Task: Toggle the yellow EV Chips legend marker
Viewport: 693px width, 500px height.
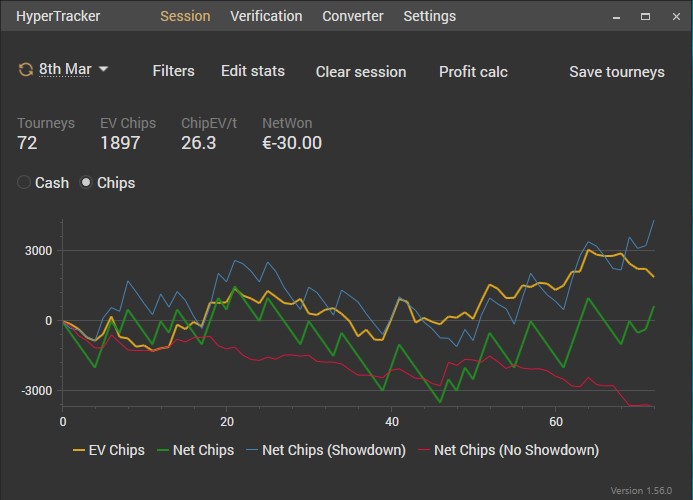Action: (80, 450)
